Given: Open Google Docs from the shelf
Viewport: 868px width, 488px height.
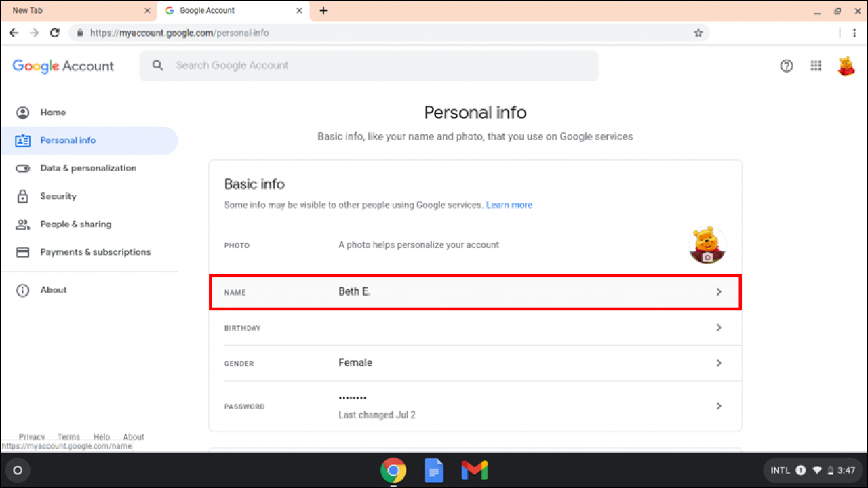Looking at the screenshot, I should (x=434, y=470).
